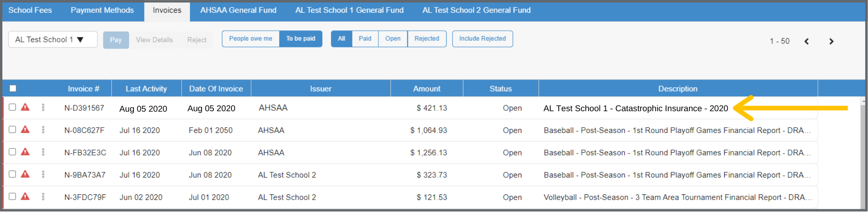Click warning icon for invoice N-D391567
The image size is (868, 212).
[25, 107]
